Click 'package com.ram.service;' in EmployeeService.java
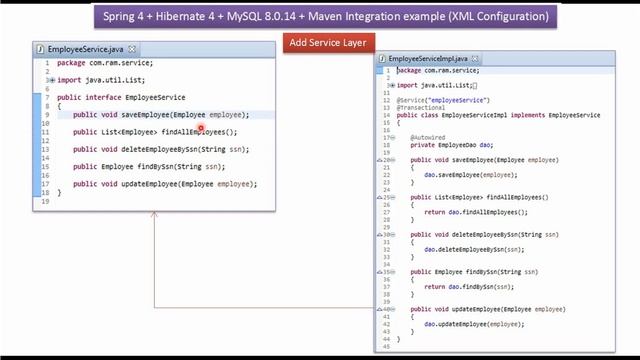The width and height of the screenshot is (640, 360). 105,63
